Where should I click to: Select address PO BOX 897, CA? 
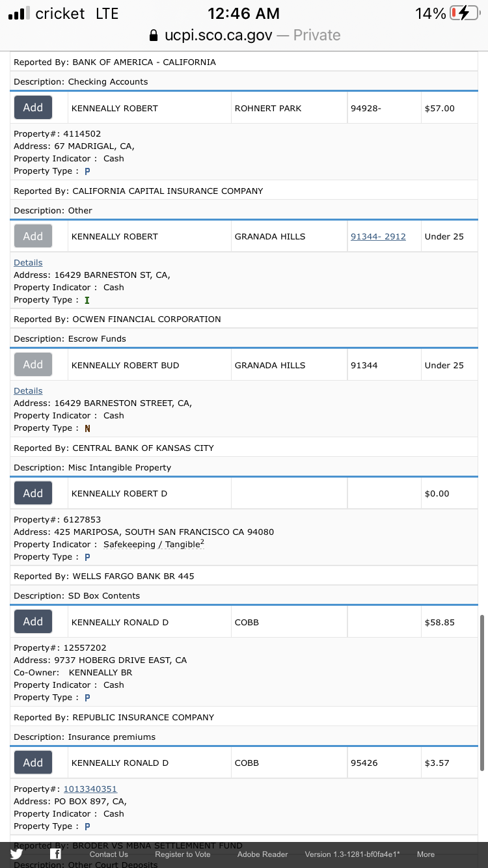click(x=70, y=801)
